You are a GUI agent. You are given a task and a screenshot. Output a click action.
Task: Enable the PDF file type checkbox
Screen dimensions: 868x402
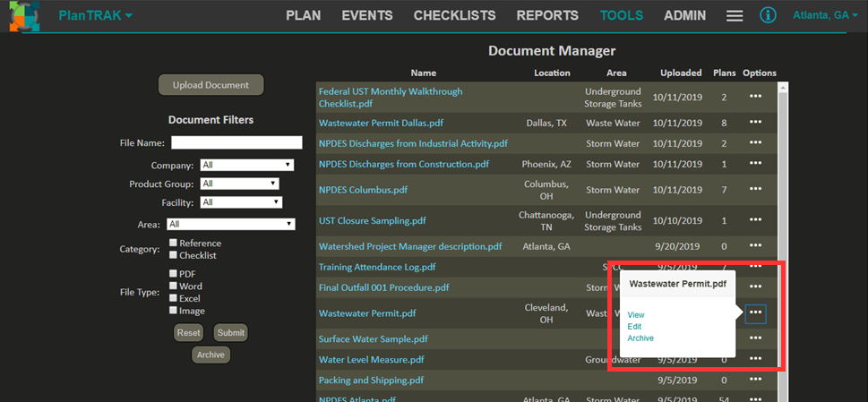[x=173, y=273]
